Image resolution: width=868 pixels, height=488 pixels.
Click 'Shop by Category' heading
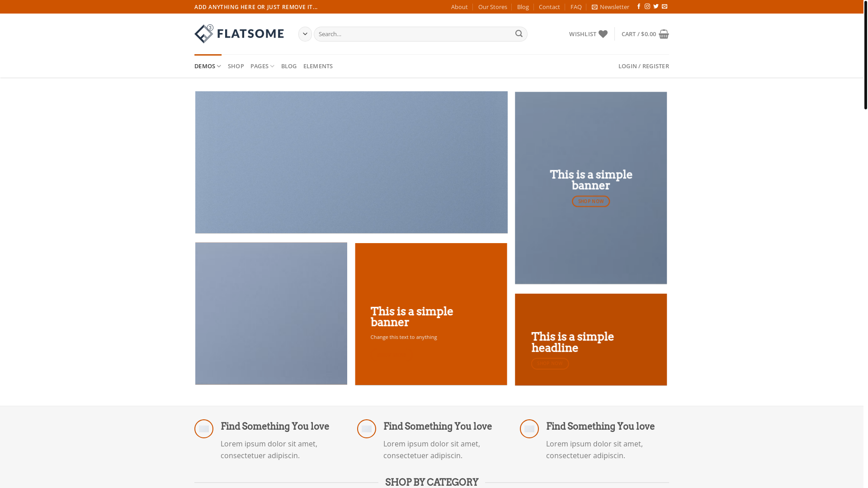(x=432, y=482)
